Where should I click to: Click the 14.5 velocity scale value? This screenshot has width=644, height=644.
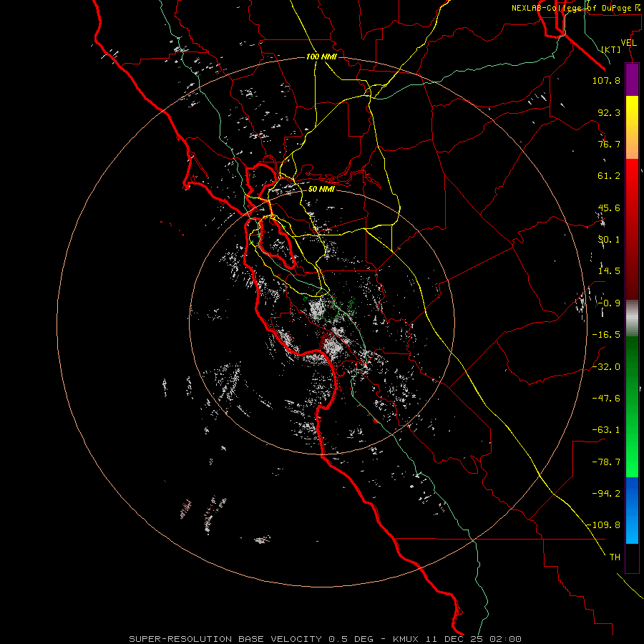point(609,271)
